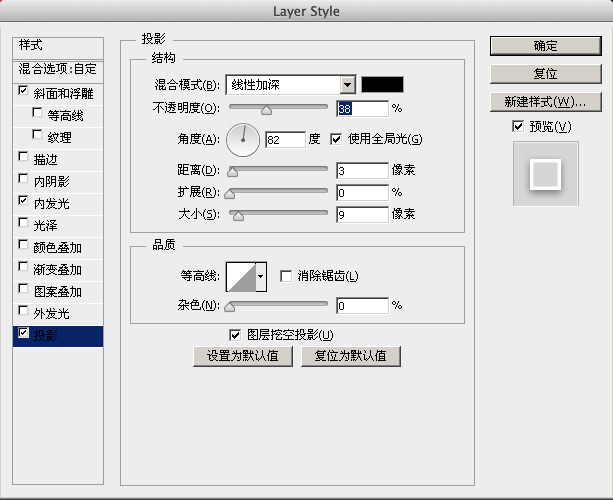Uncheck the 投影 style checkbox
Screen dimensions: 613x500
[x=23, y=333]
